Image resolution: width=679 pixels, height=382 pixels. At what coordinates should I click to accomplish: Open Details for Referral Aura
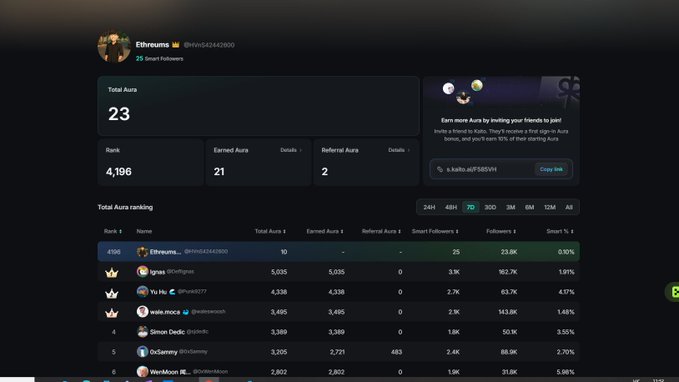[x=398, y=150]
